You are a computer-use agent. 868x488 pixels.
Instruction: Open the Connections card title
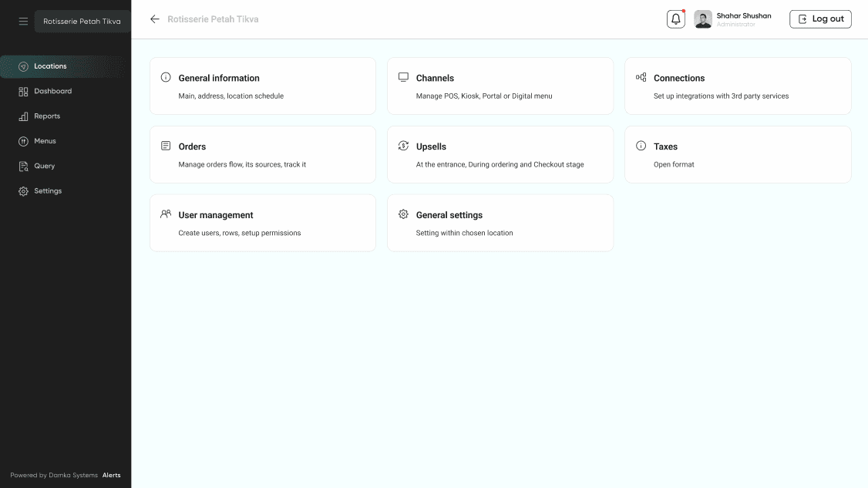[x=679, y=78]
